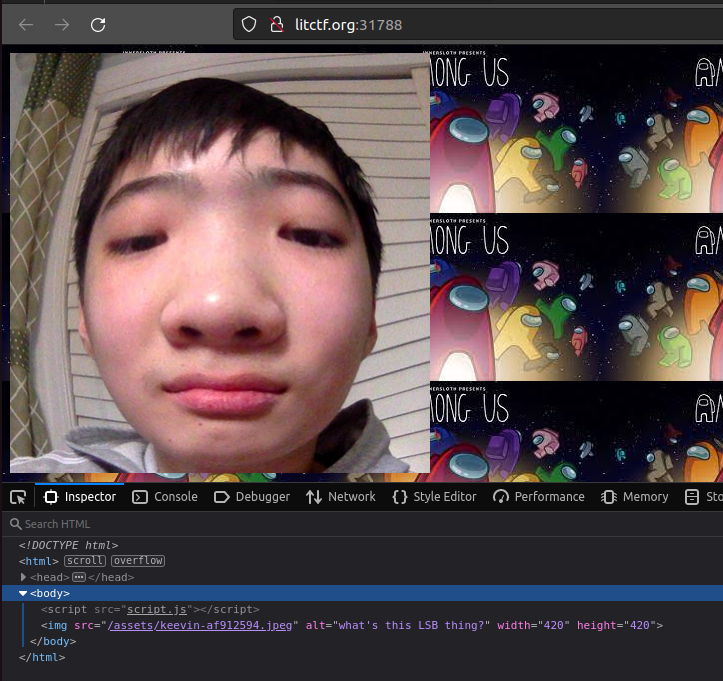Toggle the scroll badge on html
Image resolution: width=723 pixels, height=681 pixels.
point(85,561)
